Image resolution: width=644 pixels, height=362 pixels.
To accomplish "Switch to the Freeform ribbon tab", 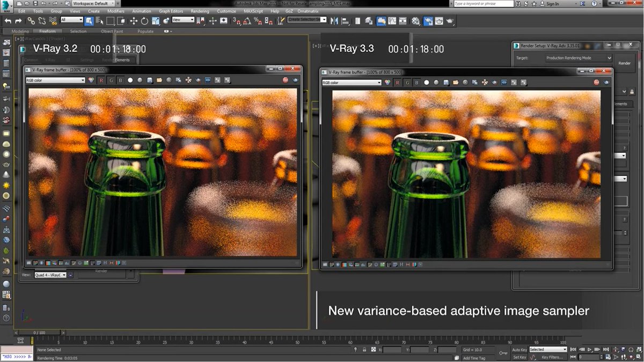I will pos(48,31).
